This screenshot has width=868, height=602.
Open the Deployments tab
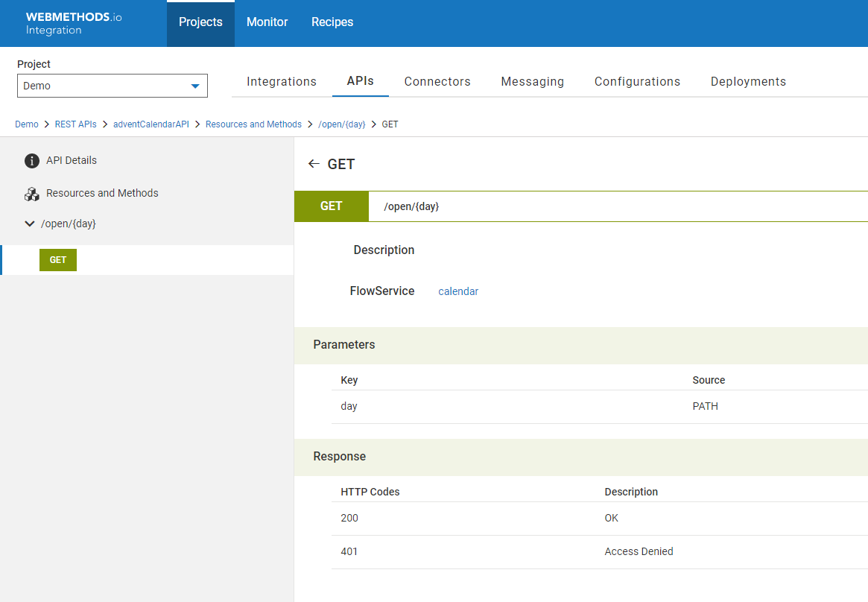[x=748, y=82]
